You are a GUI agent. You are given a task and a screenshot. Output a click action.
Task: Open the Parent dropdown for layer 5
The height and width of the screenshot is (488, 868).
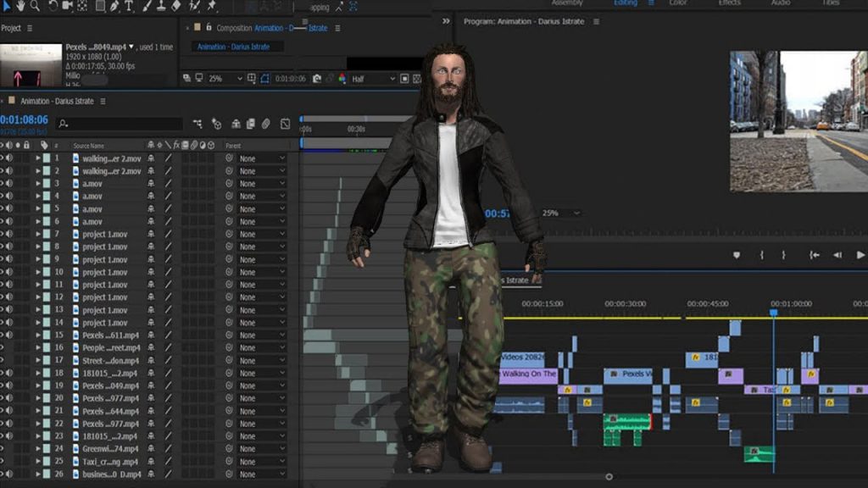(261, 209)
